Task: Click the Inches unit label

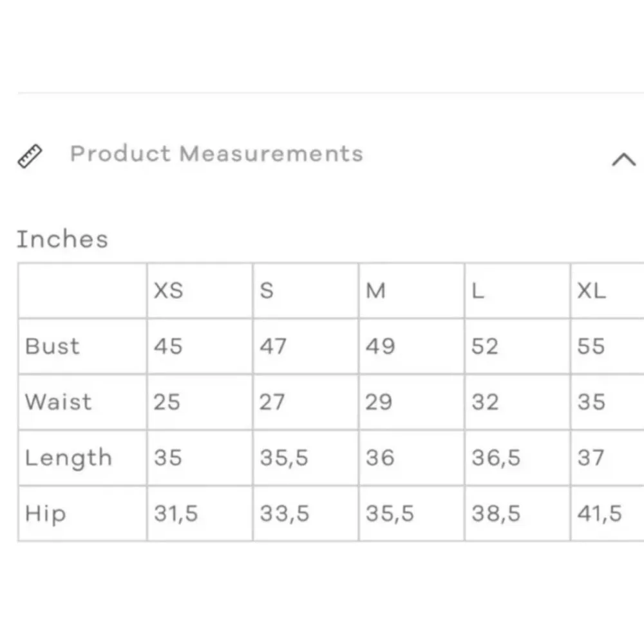Action: point(62,240)
